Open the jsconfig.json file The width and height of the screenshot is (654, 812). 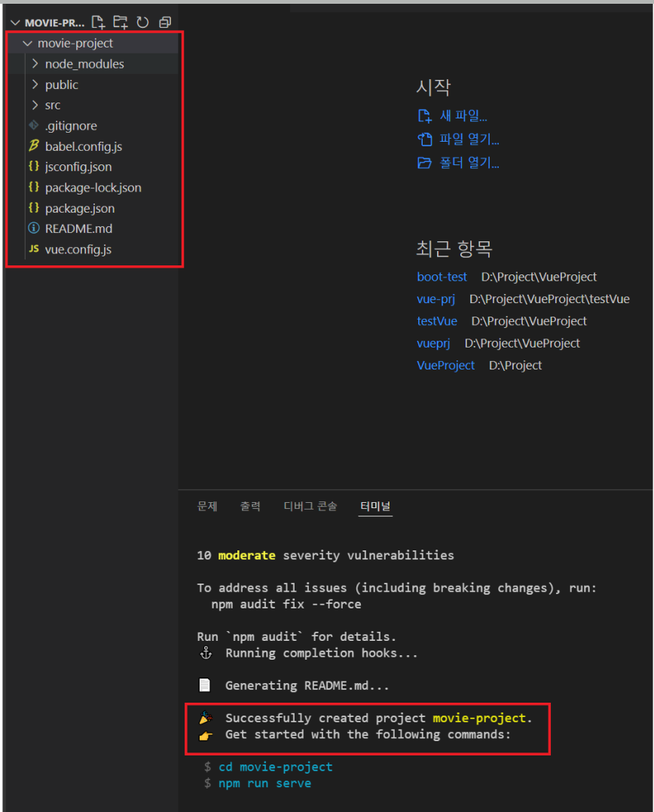coord(78,167)
